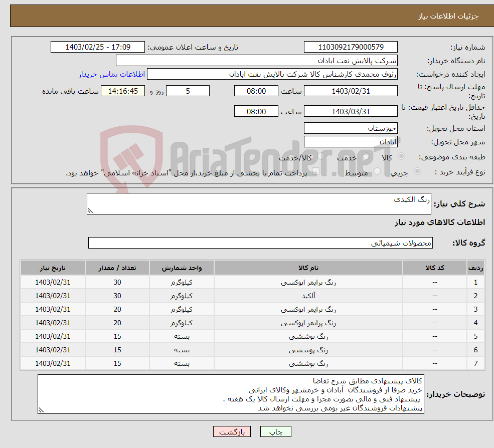Viewport: 494px width, 448px height.
Task: Click the buyer notes resize handle
Action: (x=41, y=410)
